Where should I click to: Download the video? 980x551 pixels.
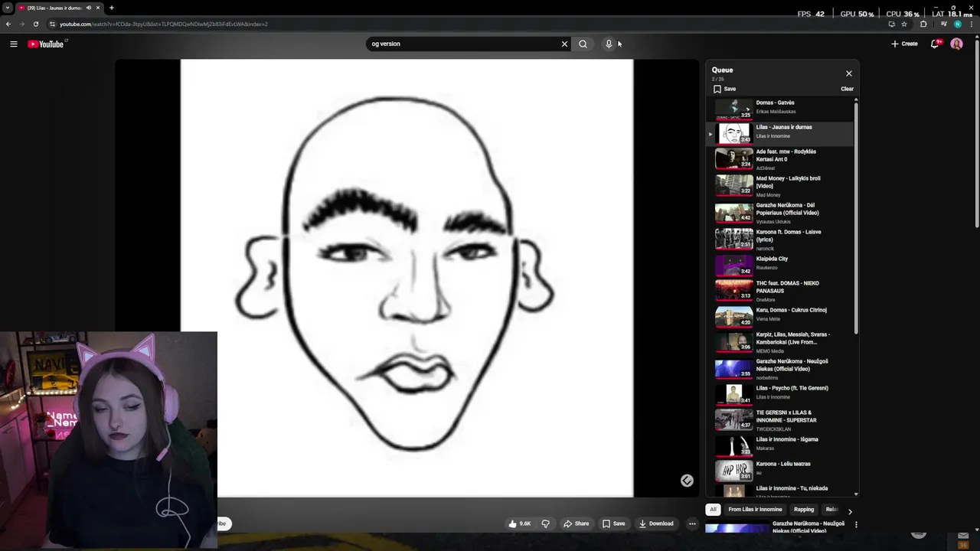pos(656,523)
